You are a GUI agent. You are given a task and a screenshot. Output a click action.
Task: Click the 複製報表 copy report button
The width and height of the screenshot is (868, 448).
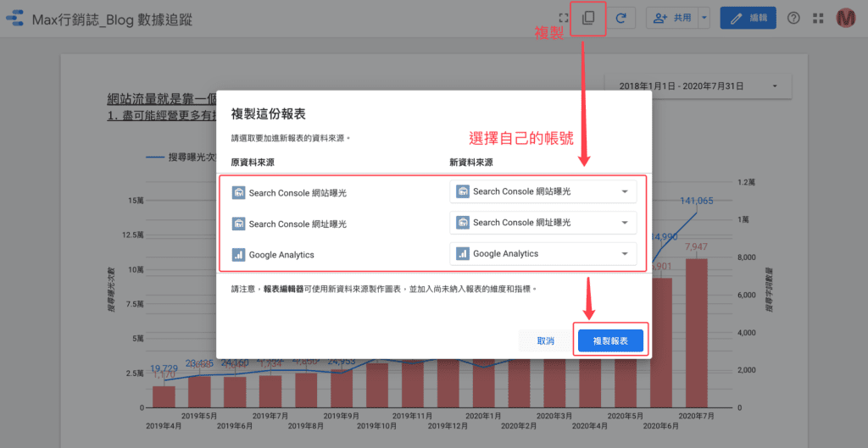(610, 340)
